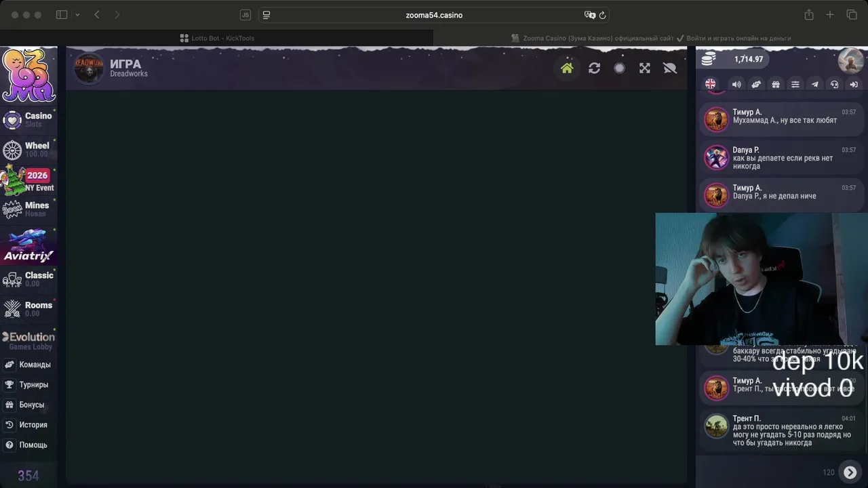Click the page reader icon in address bar
The width and height of the screenshot is (868, 488).
[x=267, y=15]
